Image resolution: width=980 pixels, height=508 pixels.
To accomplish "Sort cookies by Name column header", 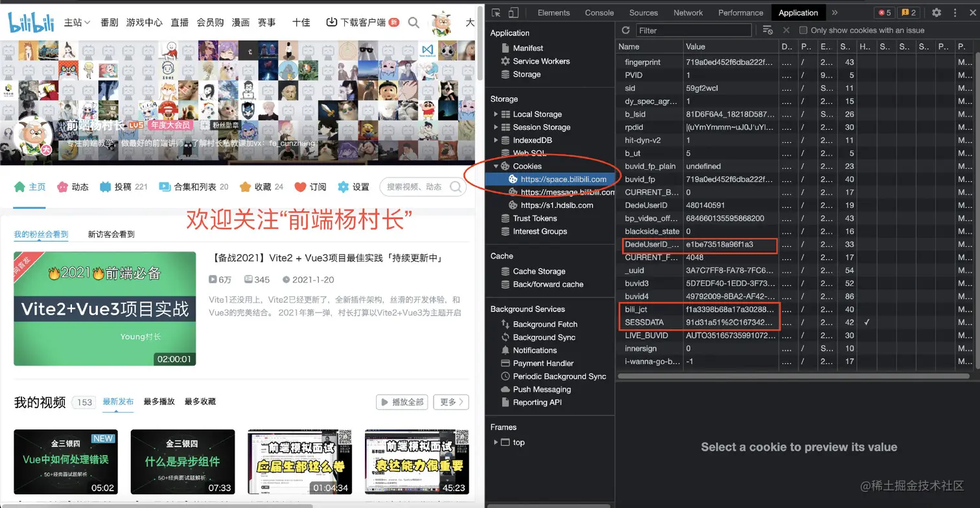I will tap(649, 47).
